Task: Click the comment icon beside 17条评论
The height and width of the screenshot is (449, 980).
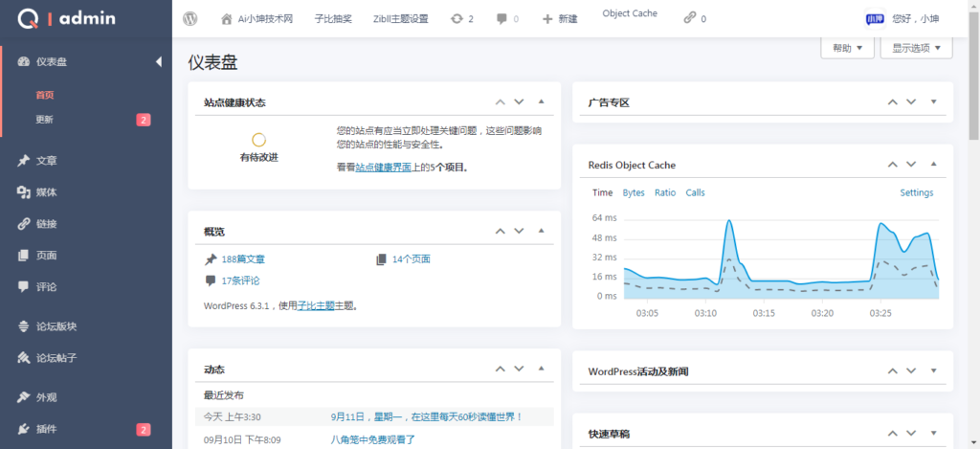Action: (x=210, y=281)
